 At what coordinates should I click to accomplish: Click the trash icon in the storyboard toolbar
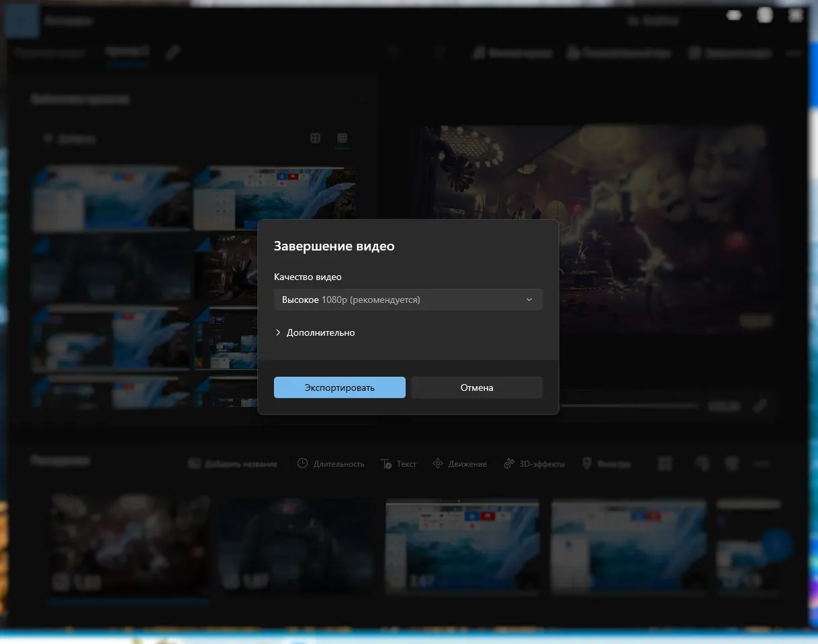pyautogui.click(x=733, y=463)
